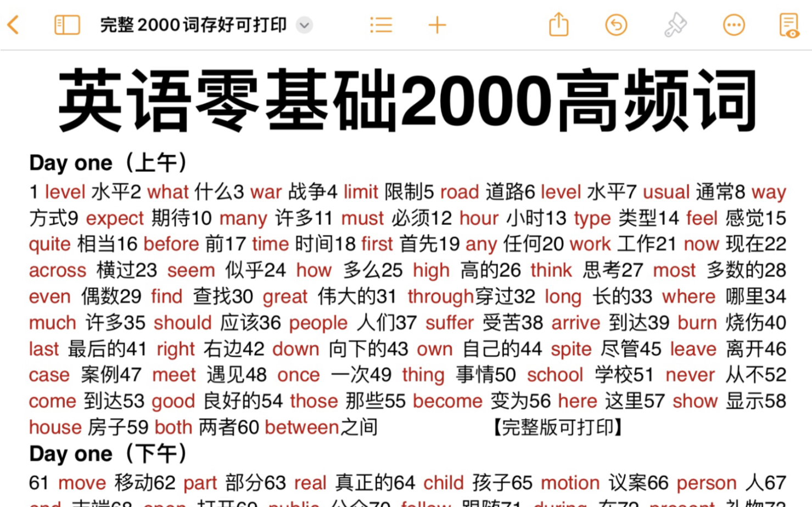Click the red word become
This screenshot has width=812, height=507.
(447, 401)
